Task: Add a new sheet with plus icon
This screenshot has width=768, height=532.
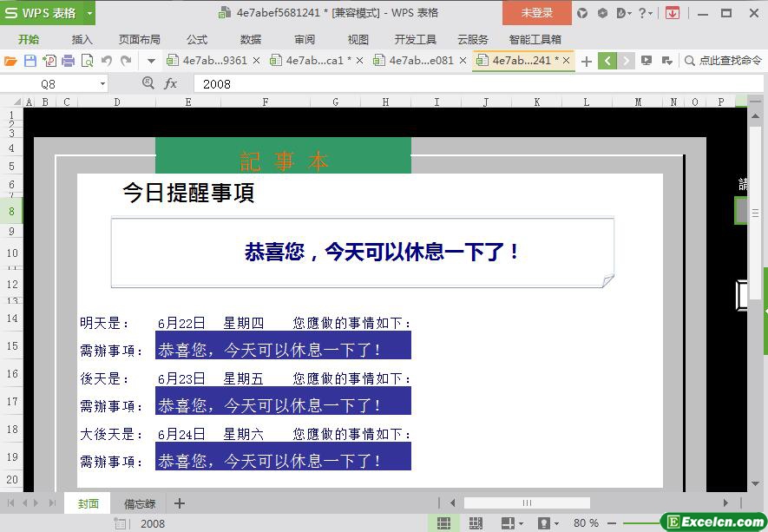Action: coord(180,503)
